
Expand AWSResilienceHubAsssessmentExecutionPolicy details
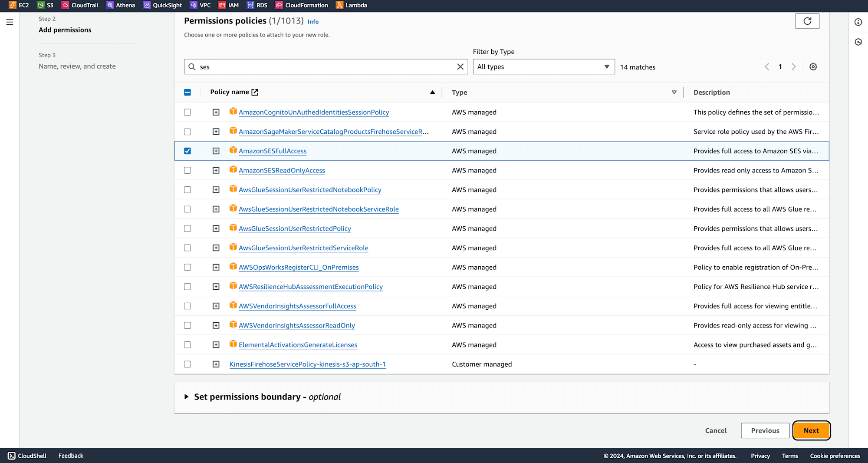pyautogui.click(x=216, y=287)
